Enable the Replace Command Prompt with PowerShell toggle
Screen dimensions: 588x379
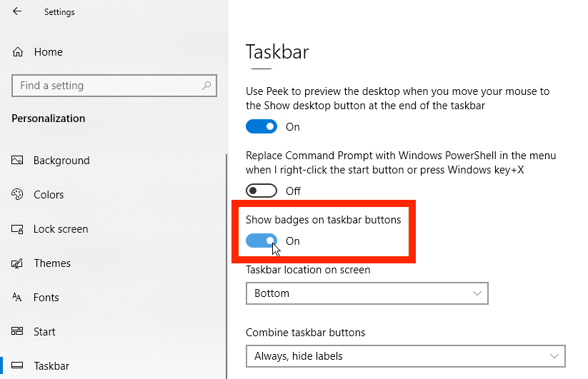coord(261,191)
